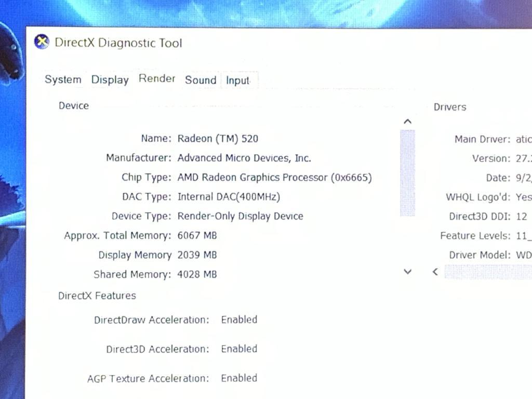The image size is (532, 399).
Task: Click the Device list vertical scrollbar thumb
Action: pyautogui.click(x=407, y=173)
